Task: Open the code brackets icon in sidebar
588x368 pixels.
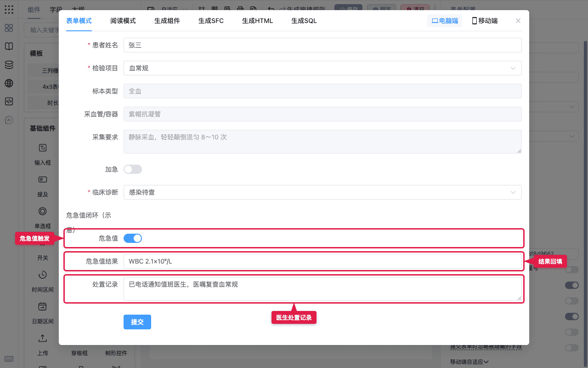Action: pos(9,102)
